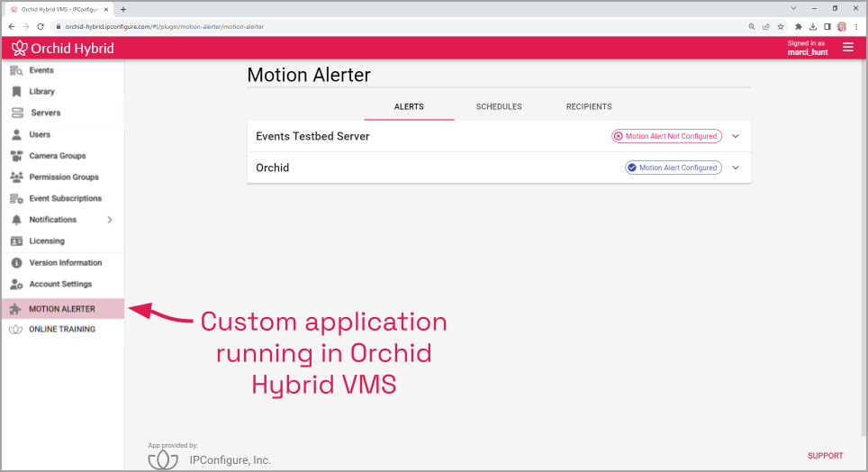The width and height of the screenshot is (868, 472).
Task: Click the Orchid server name
Action: (x=272, y=168)
